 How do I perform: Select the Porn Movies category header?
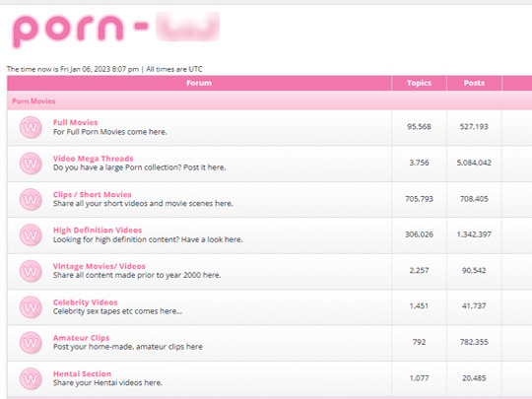33,101
